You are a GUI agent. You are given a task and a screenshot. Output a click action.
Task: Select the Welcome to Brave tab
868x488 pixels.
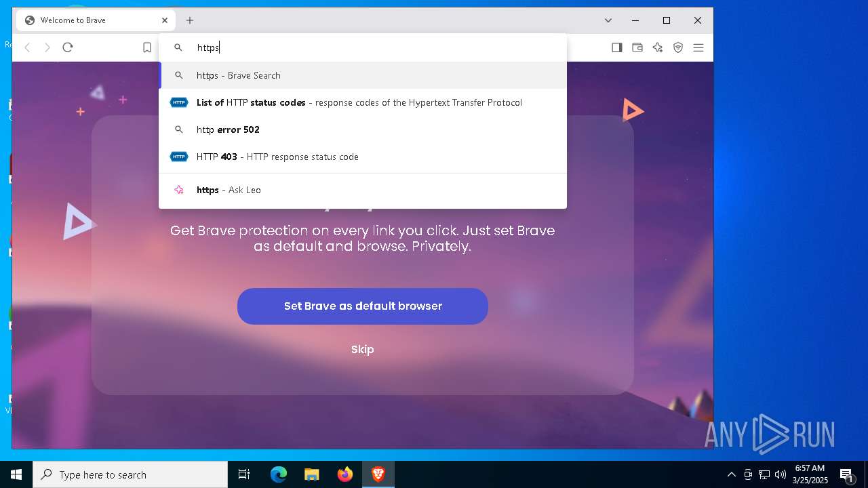[96, 20]
